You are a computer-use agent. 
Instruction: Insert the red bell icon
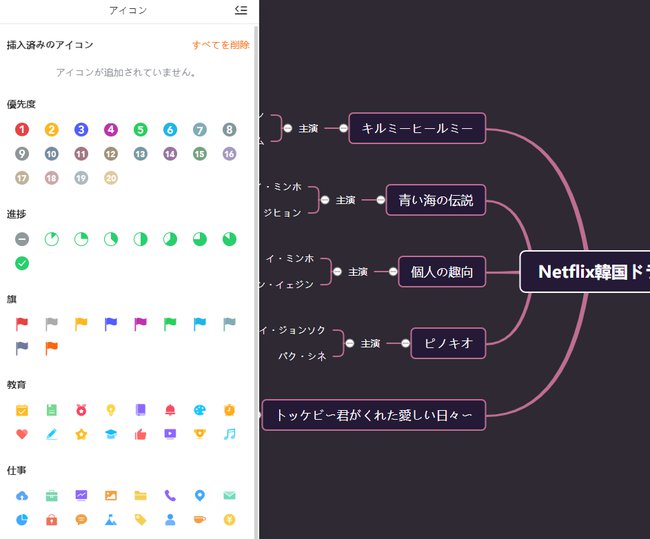point(170,410)
